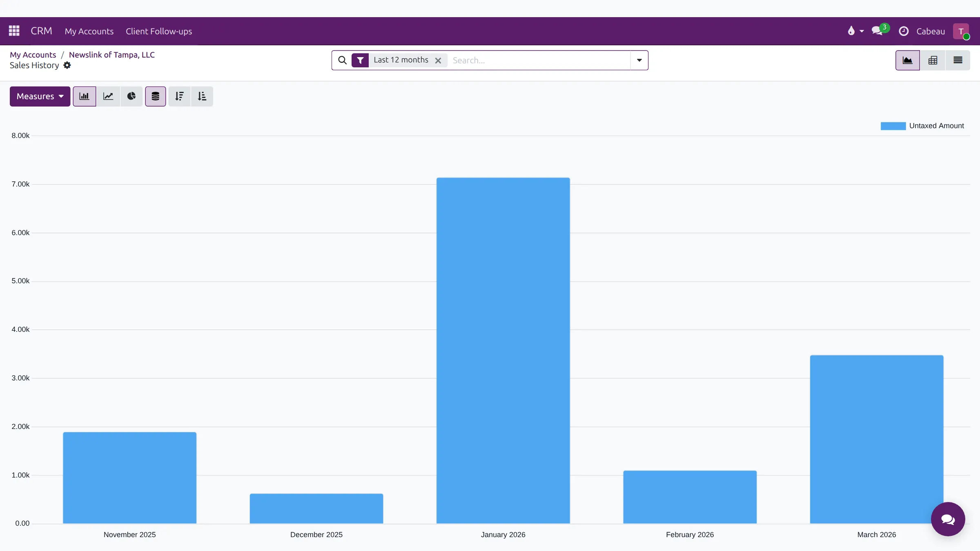
Task: Click the search magnifier icon
Action: [343, 60]
